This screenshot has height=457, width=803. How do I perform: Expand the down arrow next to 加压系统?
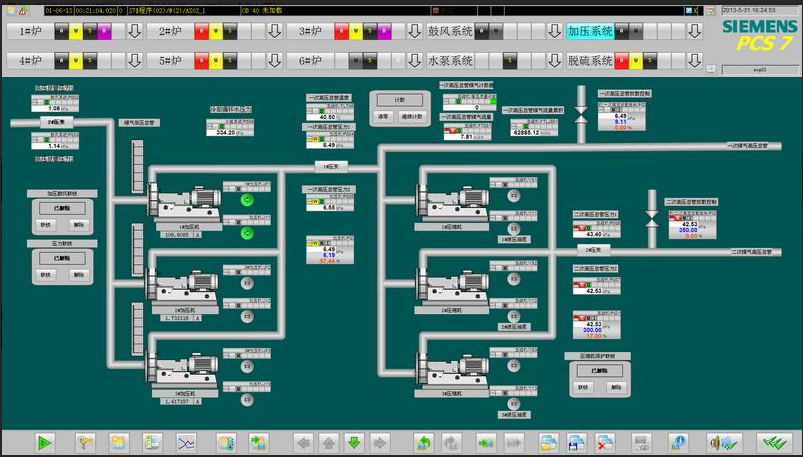tap(695, 31)
